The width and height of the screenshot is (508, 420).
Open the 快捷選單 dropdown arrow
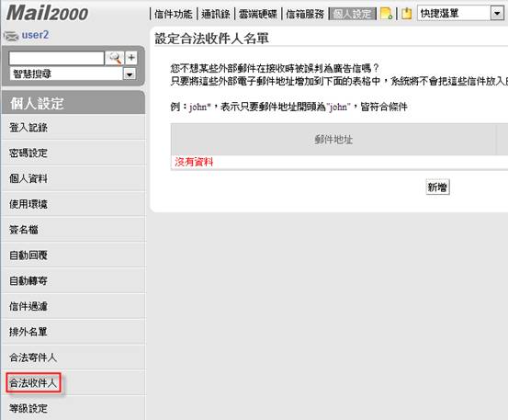[497, 14]
